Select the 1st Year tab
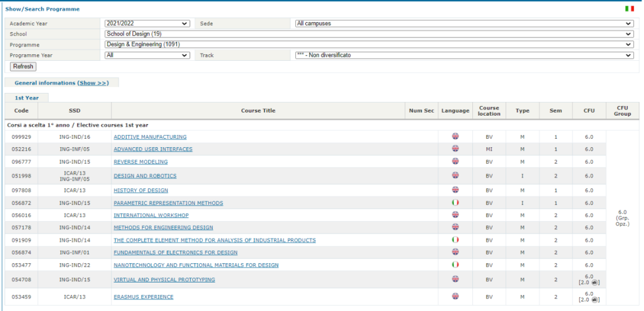644x311 pixels. click(27, 98)
